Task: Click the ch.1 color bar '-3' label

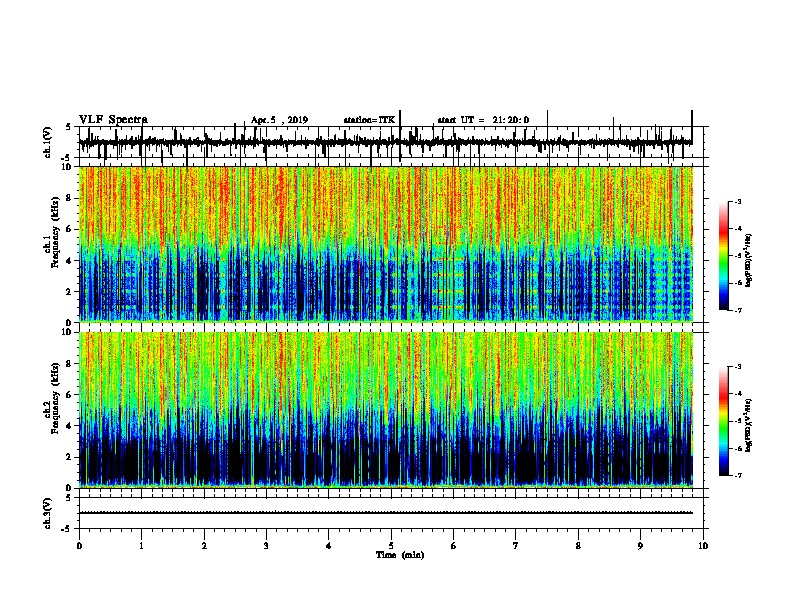Action: 738,202
